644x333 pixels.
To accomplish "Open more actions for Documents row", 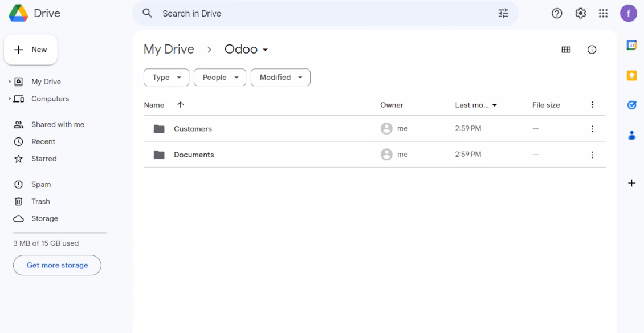I will pyautogui.click(x=592, y=155).
